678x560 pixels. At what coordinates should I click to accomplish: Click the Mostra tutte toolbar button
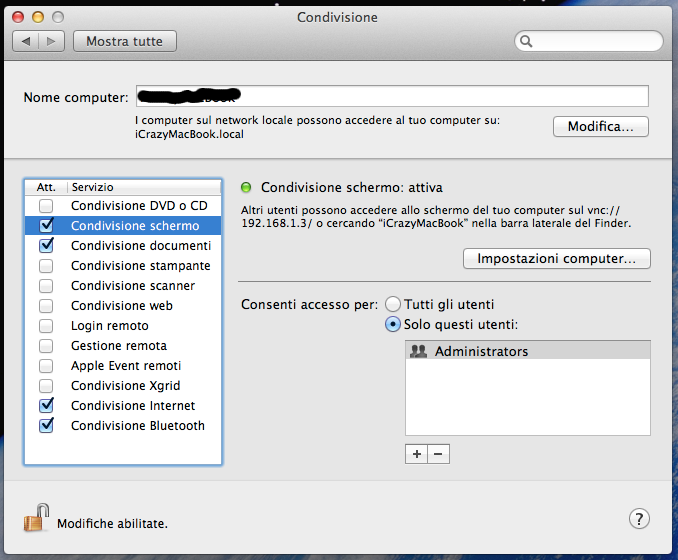click(x=124, y=41)
